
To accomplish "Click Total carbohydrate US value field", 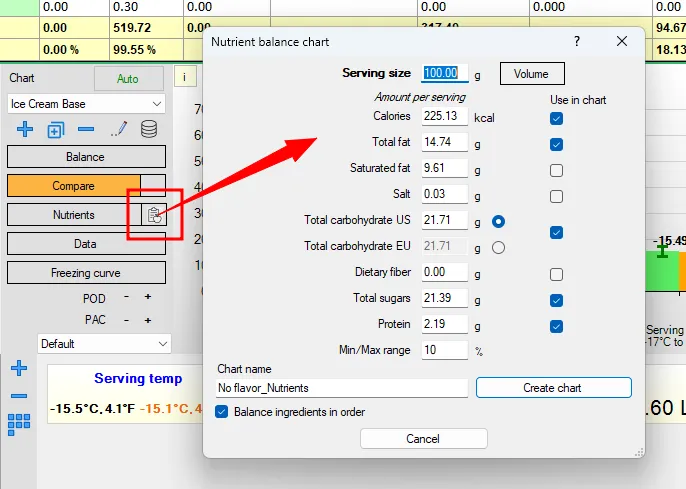I will tap(444, 220).
